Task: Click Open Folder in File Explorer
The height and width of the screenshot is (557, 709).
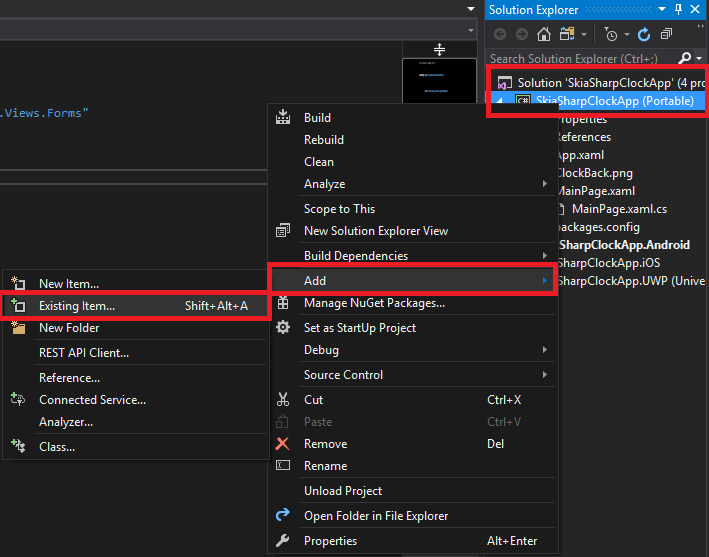Action: [x=376, y=516]
